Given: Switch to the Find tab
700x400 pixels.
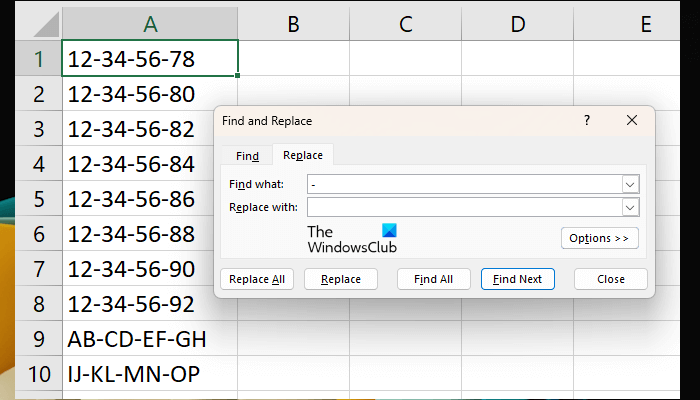Looking at the screenshot, I should (247, 156).
